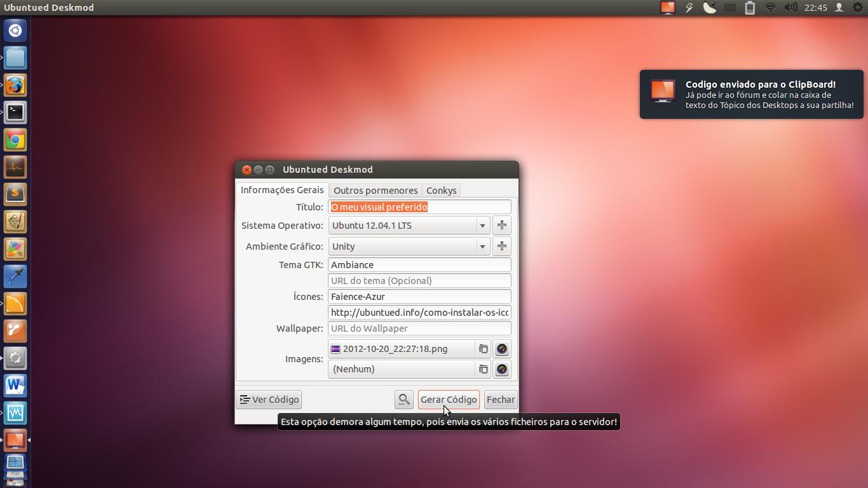The height and width of the screenshot is (488, 868).
Task: Click camera icon in the (Nenhum) row
Action: click(x=501, y=369)
